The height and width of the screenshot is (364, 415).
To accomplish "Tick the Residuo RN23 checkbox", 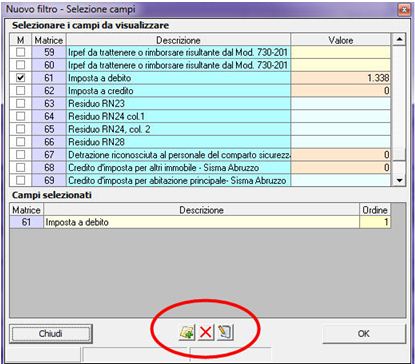I will pyautogui.click(x=20, y=103).
